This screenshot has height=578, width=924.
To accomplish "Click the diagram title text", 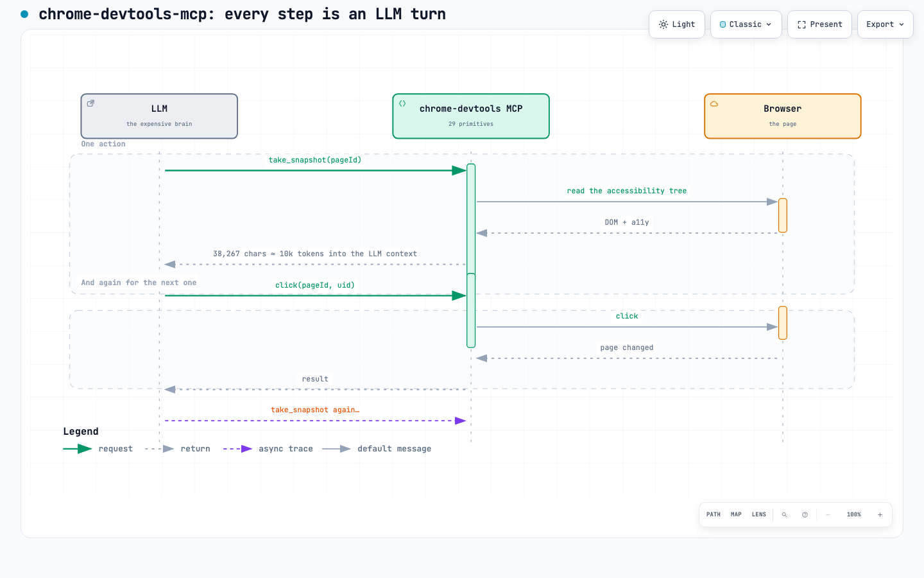I will (x=242, y=14).
